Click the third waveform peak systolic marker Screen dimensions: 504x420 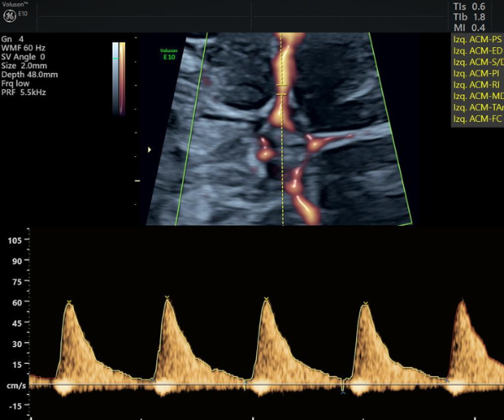266,299
